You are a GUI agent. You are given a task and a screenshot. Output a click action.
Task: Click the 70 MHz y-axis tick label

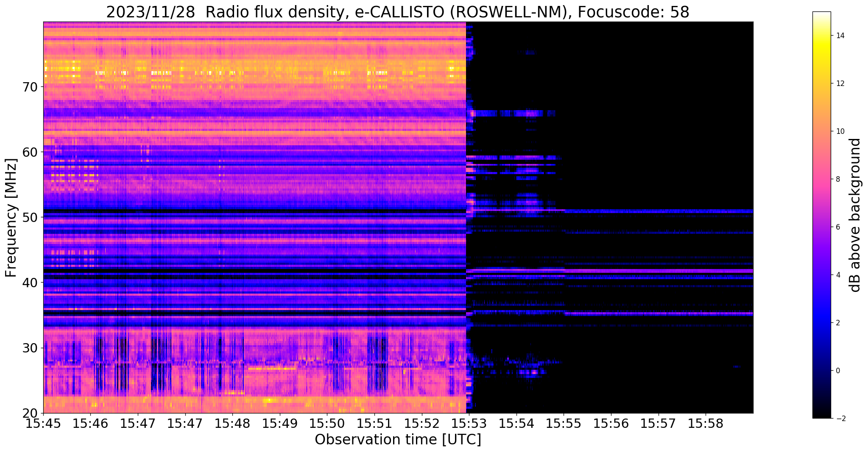30,87
